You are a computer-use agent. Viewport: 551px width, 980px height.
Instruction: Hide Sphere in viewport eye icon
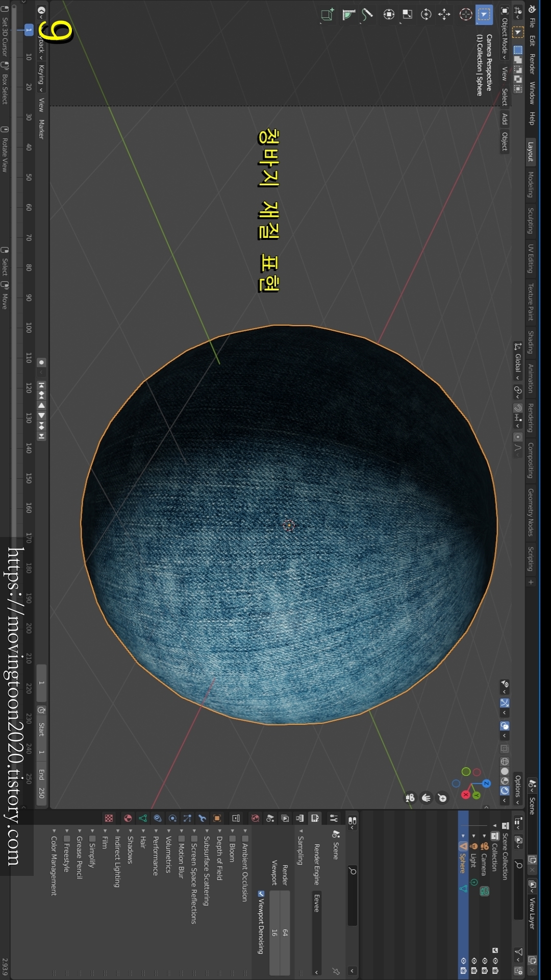pyautogui.click(x=463, y=960)
